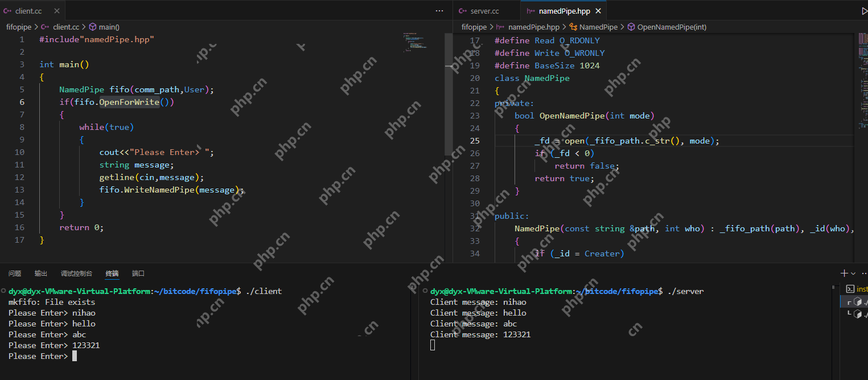Click line number 6 in client.cc
The image size is (868, 380).
pyautogui.click(x=22, y=102)
